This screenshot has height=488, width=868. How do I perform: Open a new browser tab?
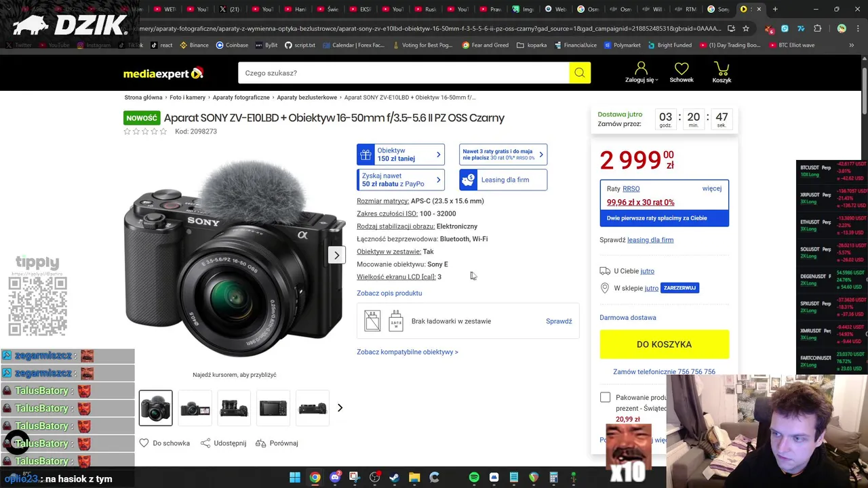click(x=775, y=9)
